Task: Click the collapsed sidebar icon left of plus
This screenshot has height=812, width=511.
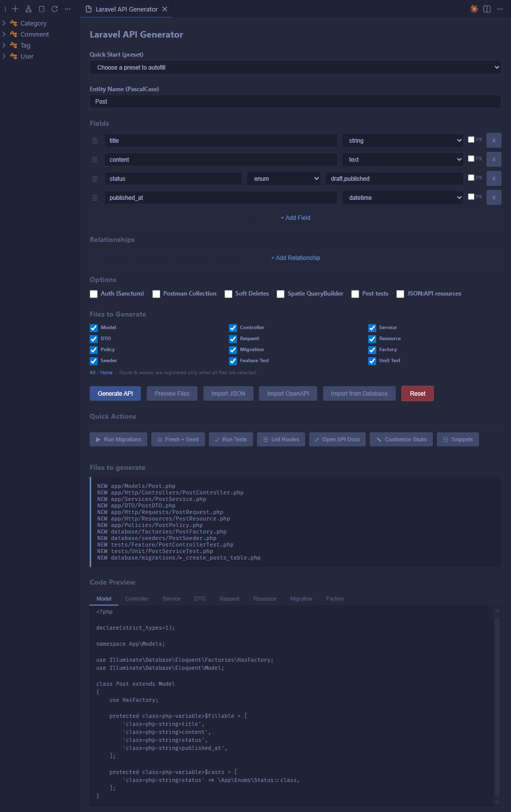Action: point(5,9)
